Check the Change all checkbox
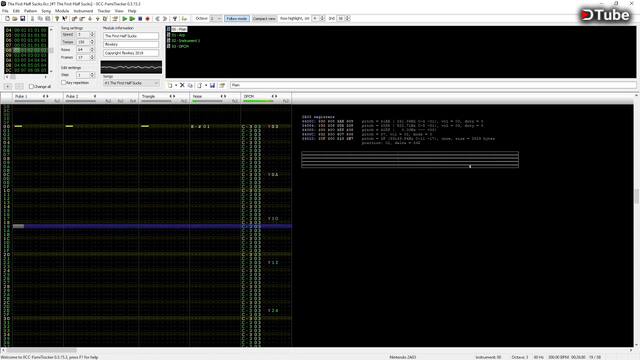Image resolution: width=640 pixels, height=360 pixels. click(31, 87)
